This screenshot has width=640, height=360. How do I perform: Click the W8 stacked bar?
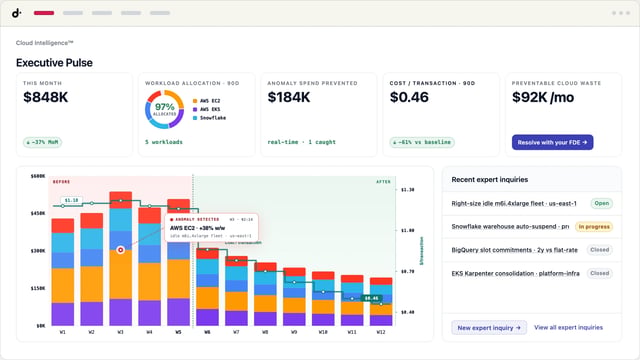pos(265,294)
